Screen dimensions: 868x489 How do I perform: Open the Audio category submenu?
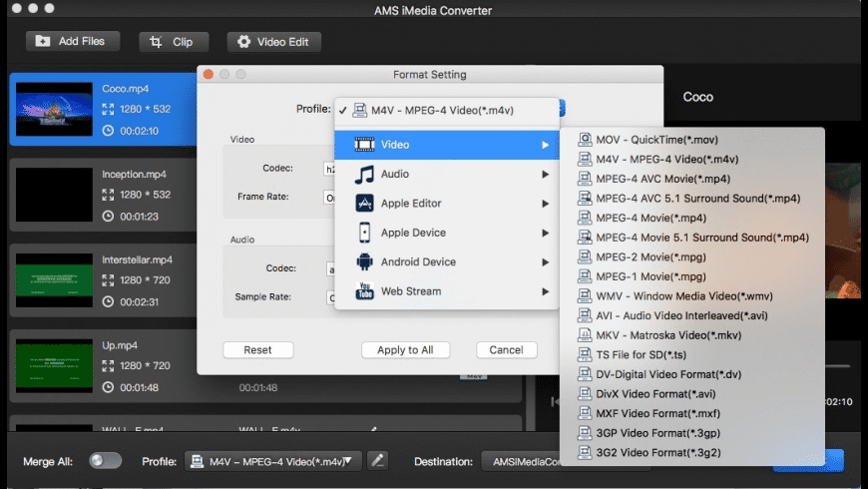[x=447, y=174]
